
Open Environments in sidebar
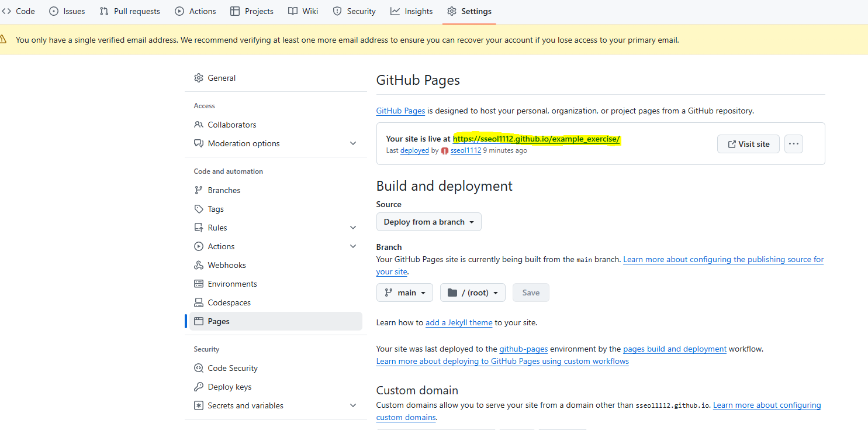(x=276, y=284)
